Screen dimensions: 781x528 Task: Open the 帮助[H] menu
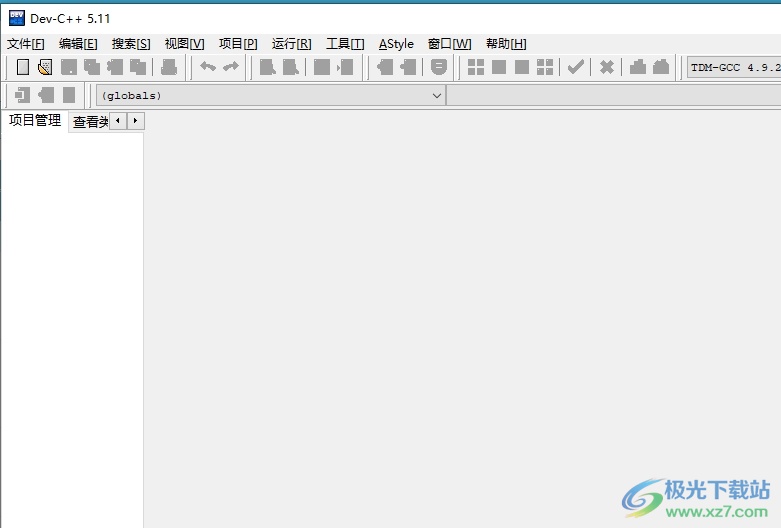click(506, 44)
